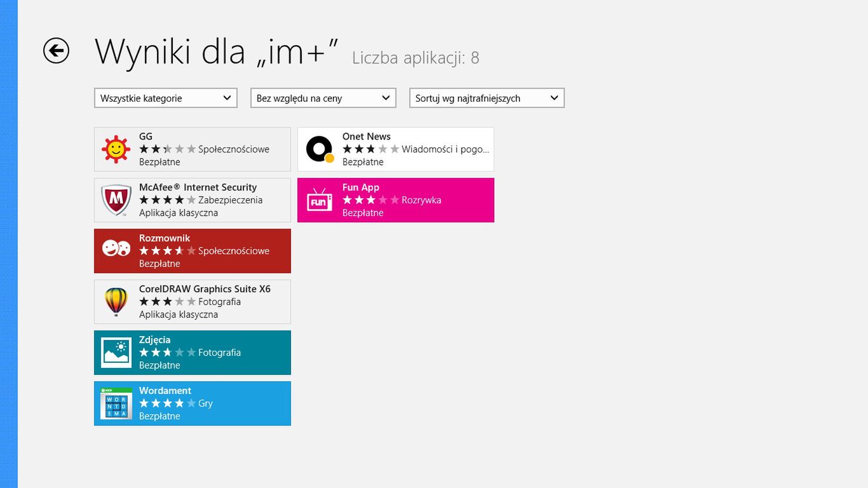Click the GG star rating
Screen dimensions: 868x488
168,149
